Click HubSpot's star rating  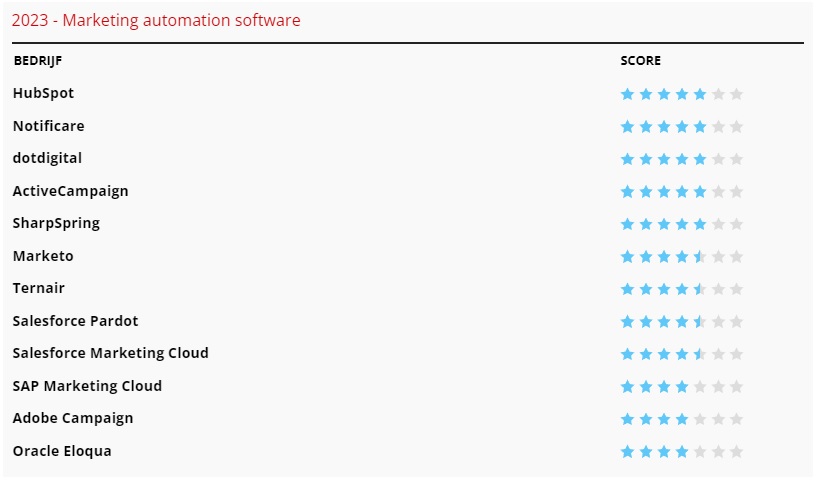click(681, 94)
